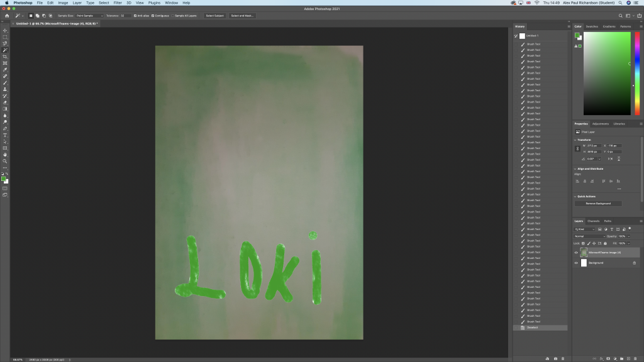Screen dimensions: 644x362
Task: Select the Type tool
Action: click(x=5, y=136)
